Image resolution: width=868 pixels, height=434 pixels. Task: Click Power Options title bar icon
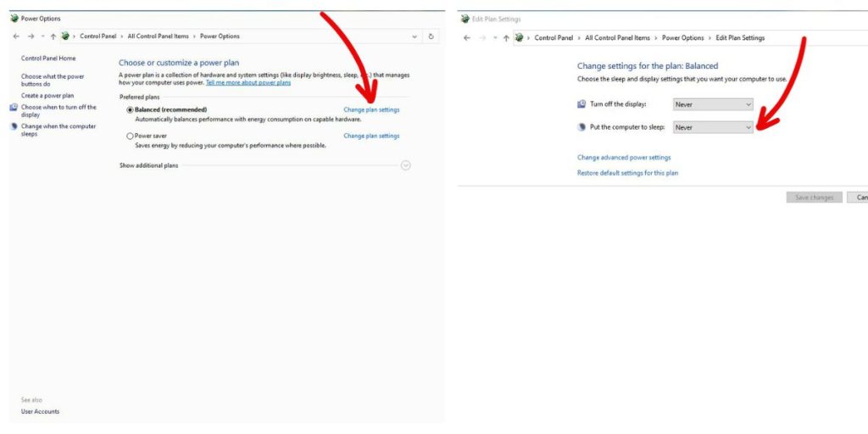pyautogui.click(x=14, y=19)
